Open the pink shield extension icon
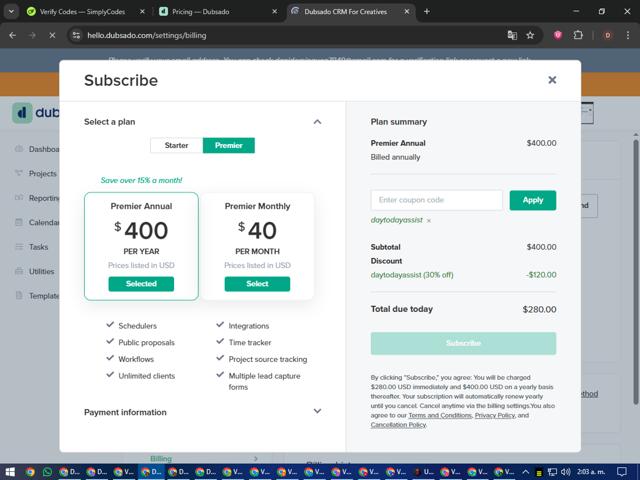 click(x=558, y=36)
